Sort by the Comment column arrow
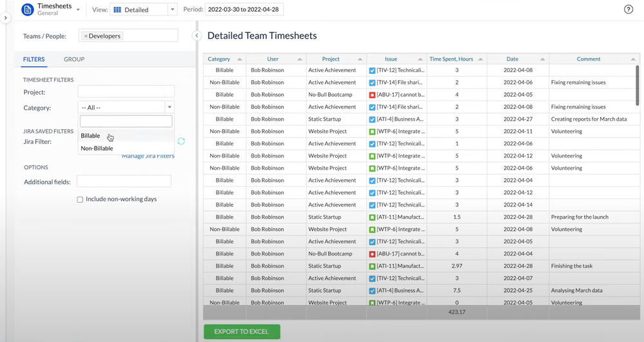The image size is (644, 342). point(633,59)
